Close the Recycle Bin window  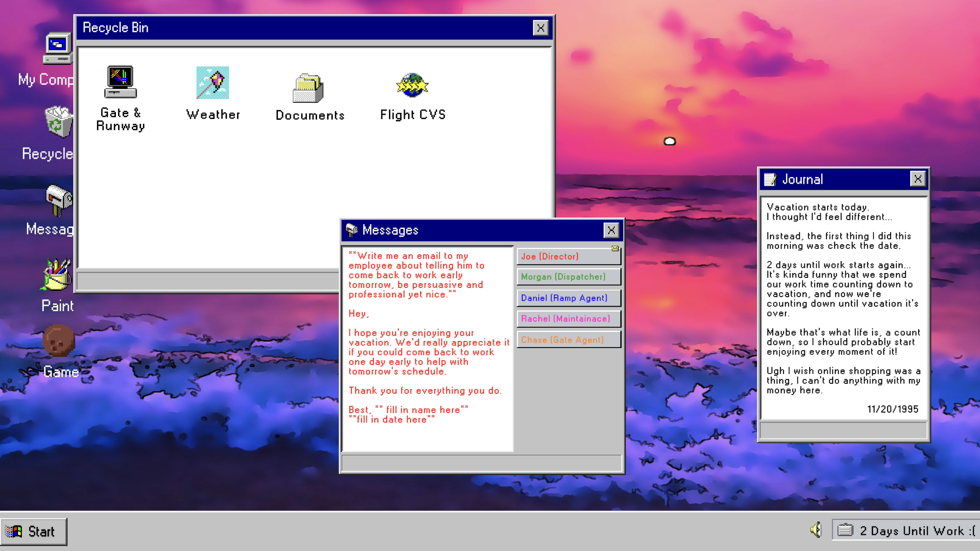(x=540, y=28)
